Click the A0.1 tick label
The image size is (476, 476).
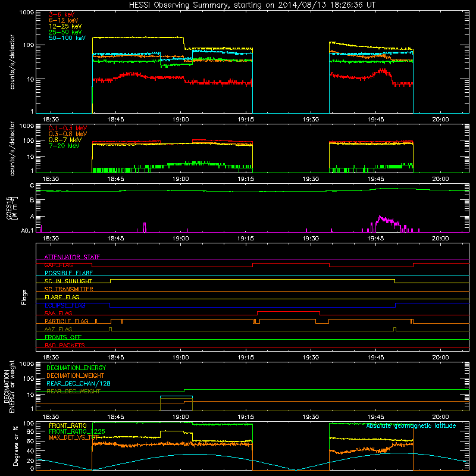click(x=27, y=231)
